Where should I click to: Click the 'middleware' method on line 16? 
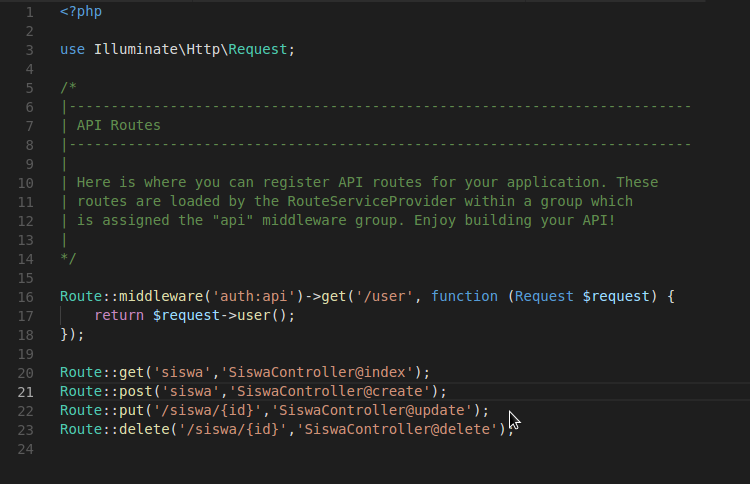pyautogui.click(x=161, y=297)
